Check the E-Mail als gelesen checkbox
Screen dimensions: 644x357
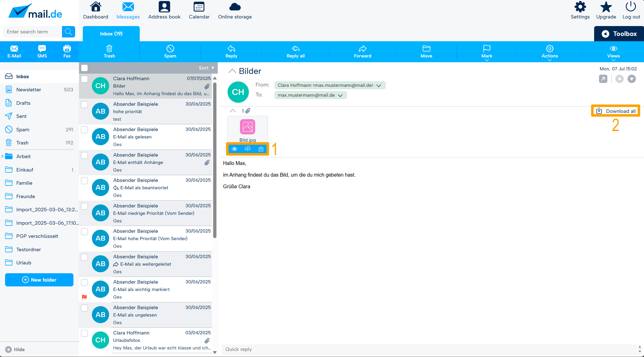click(84, 130)
